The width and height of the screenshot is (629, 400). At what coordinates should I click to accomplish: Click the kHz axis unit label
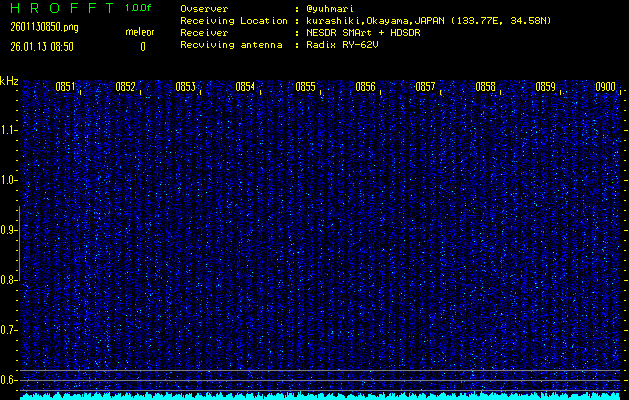[9, 81]
